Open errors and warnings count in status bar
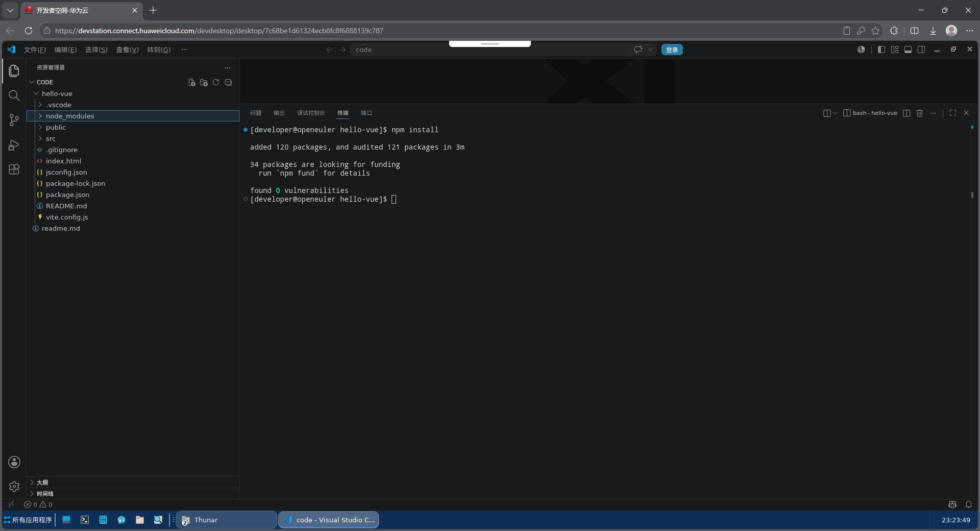980x531 pixels. click(38, 504)
